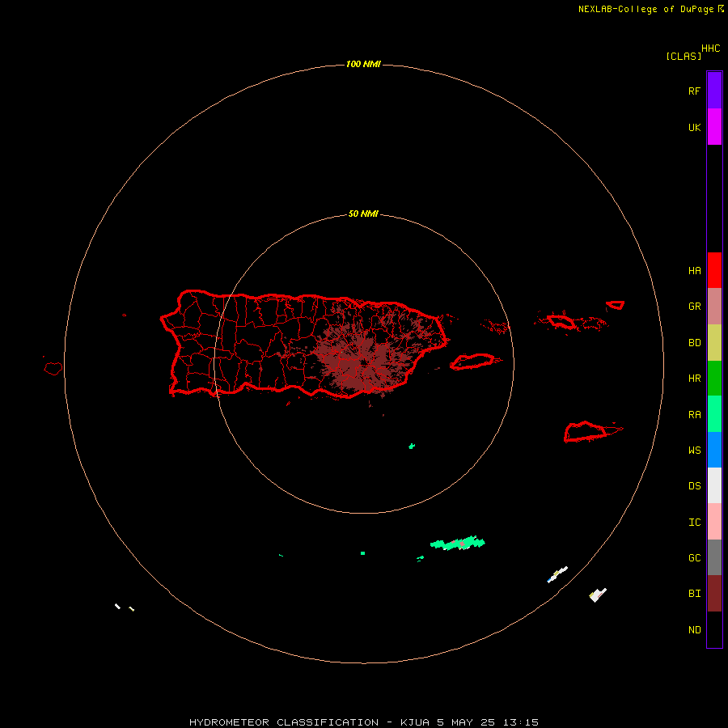The height and width of the screenshot is (728, 728).
Task: Click the "WS" legend label
Action: point(694,451)
